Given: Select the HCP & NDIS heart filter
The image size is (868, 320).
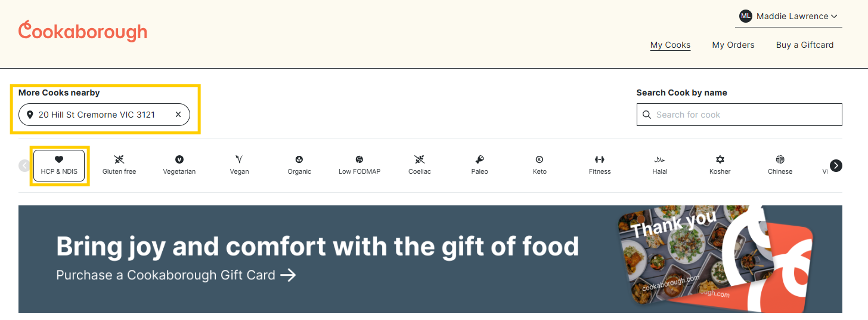Looking at the screenshot, I should (x=59, y=165).
